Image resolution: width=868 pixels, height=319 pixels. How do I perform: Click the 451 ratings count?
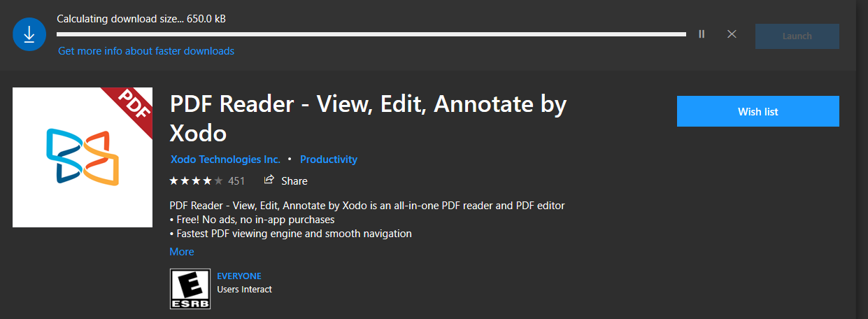[236, 181]
